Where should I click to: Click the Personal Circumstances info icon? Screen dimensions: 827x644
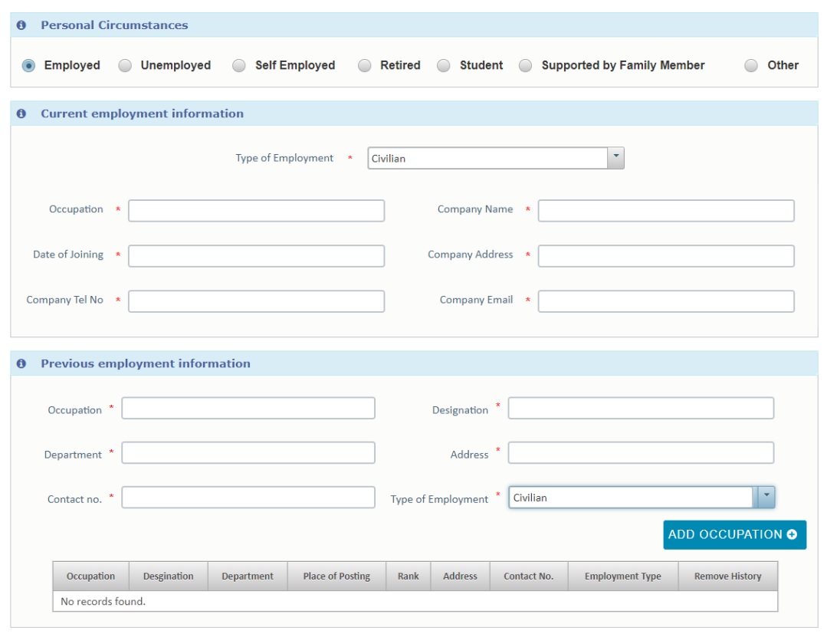(x=21, y=25)
